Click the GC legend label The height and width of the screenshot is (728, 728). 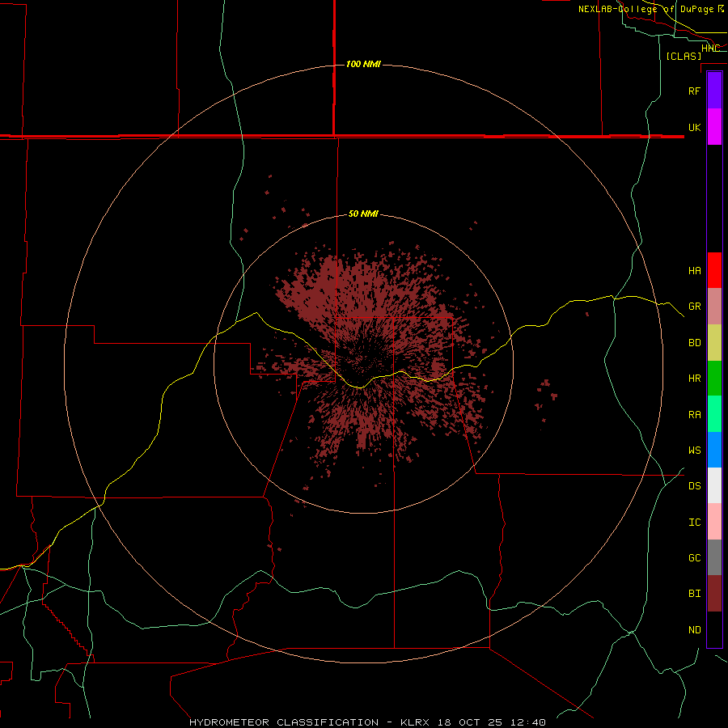pyautogui.click(x=694, y=557)
